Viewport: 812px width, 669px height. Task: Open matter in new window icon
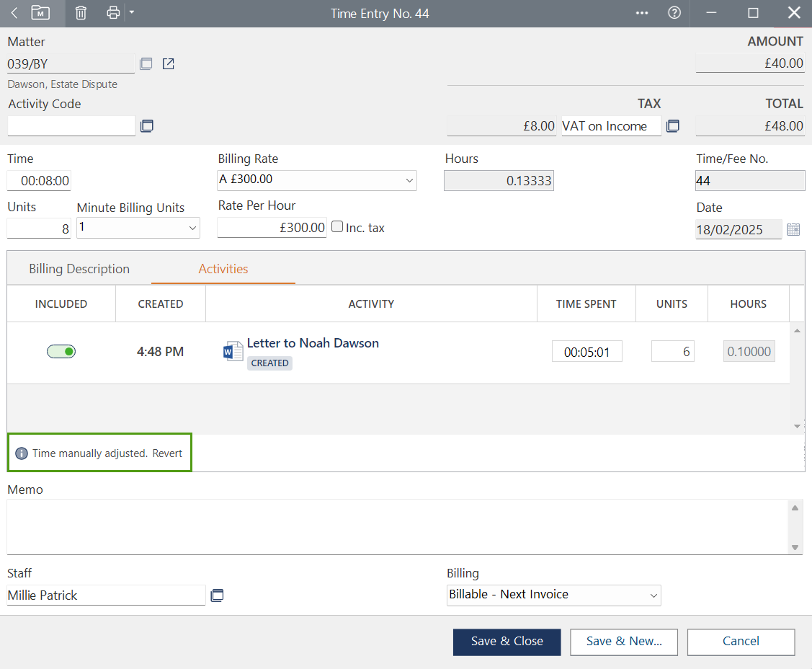(x=168, y=64)
